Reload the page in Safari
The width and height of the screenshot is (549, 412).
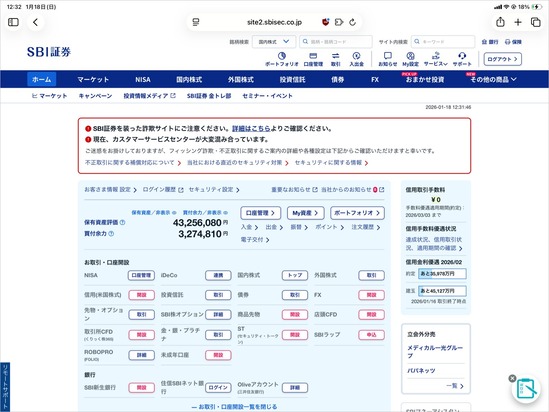click(353, 22)
